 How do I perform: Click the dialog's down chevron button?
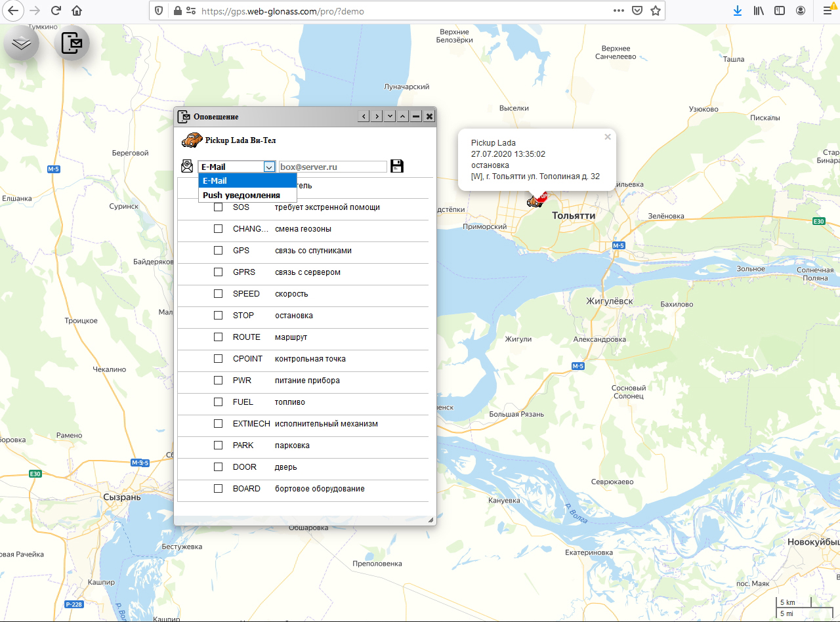390,116
